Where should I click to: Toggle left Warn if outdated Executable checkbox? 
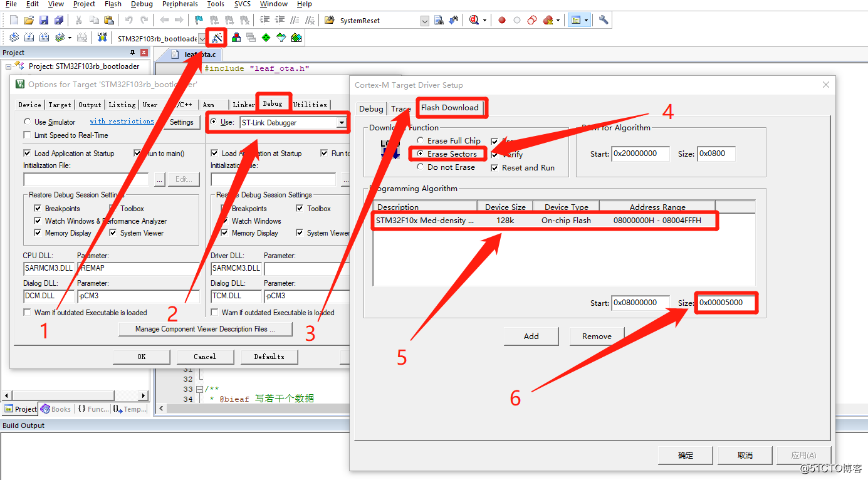[x=27, y=312]
